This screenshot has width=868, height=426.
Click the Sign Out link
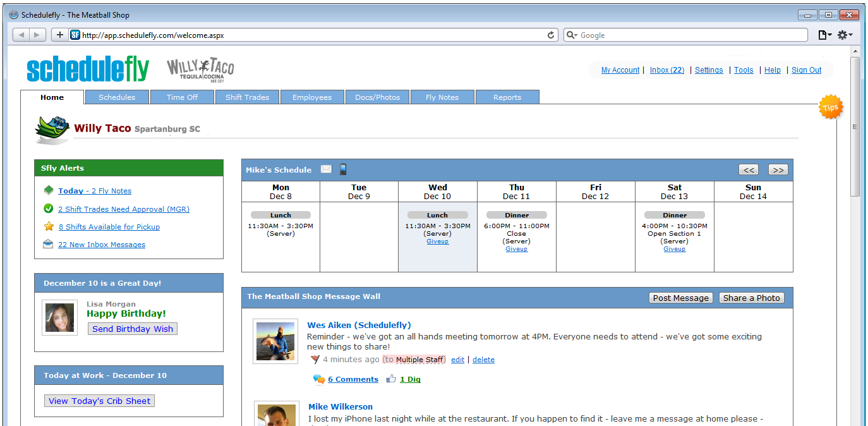(x=807, y=70)
